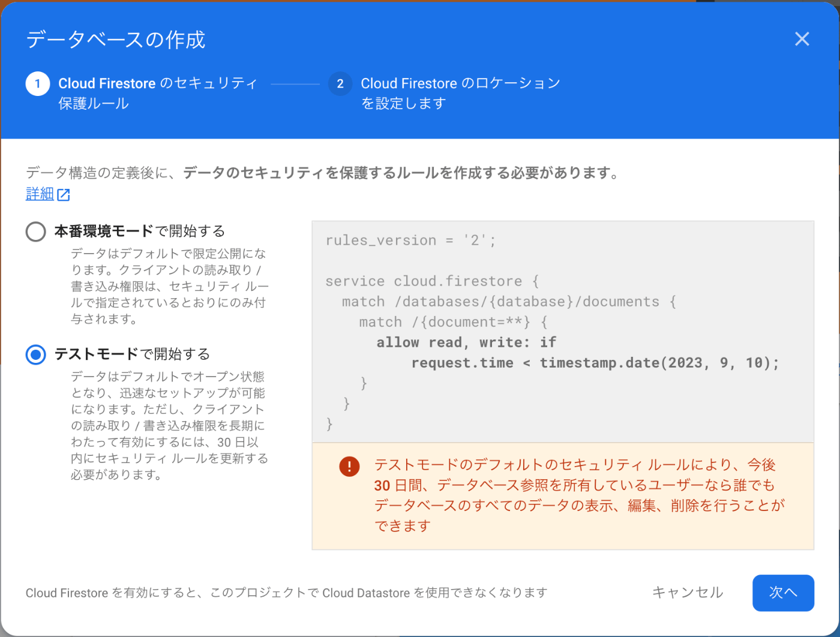Click the データ構造の定義後に intro sentence

point(323,173)
